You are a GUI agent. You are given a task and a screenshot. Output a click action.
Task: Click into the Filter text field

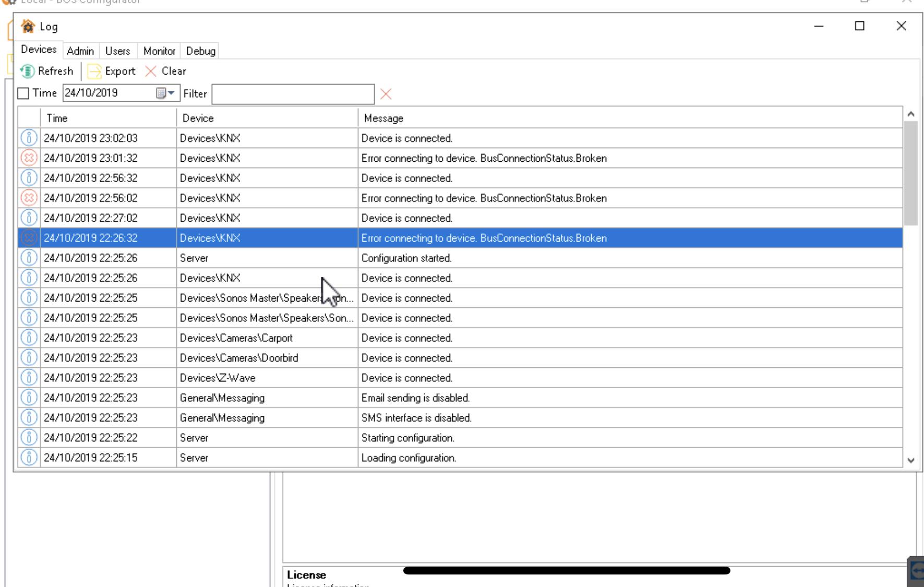pyautogui.click(x=293, y=94)
